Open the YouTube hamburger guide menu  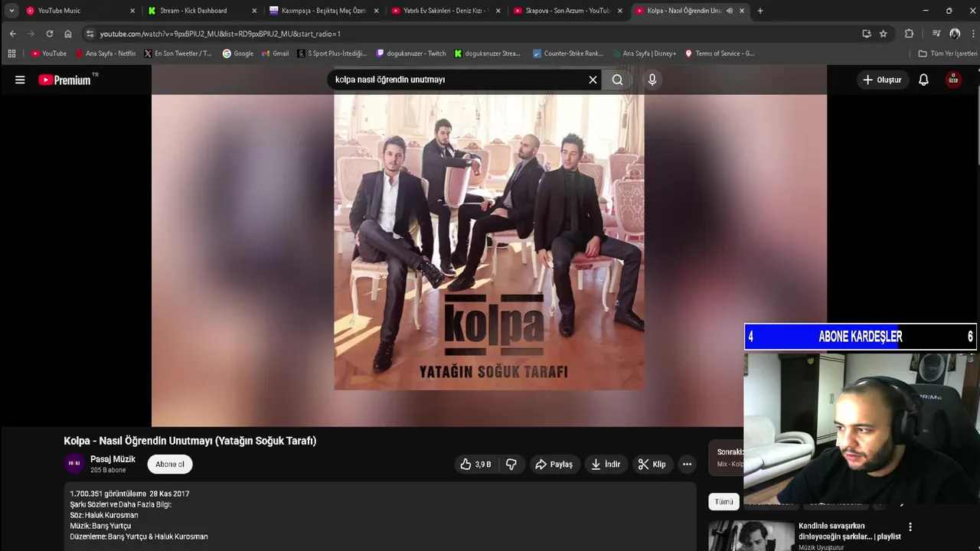pos(20,80)
